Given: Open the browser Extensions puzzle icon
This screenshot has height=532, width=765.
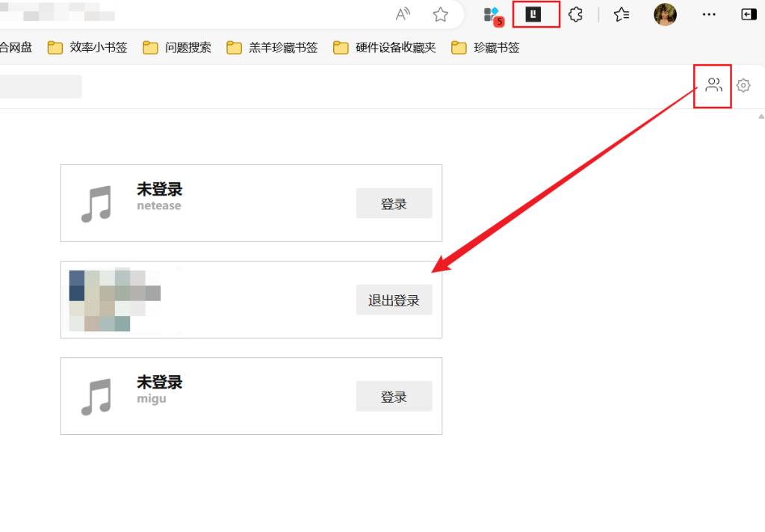Looking at the screenshot, I should pyautogui.click(x=575, y=14).
